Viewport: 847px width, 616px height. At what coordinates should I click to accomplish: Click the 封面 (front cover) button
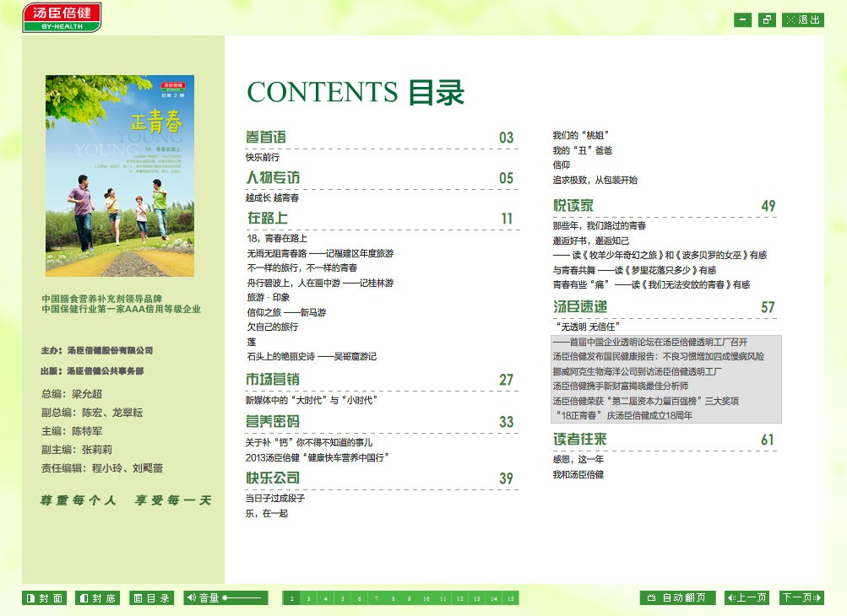44,597
